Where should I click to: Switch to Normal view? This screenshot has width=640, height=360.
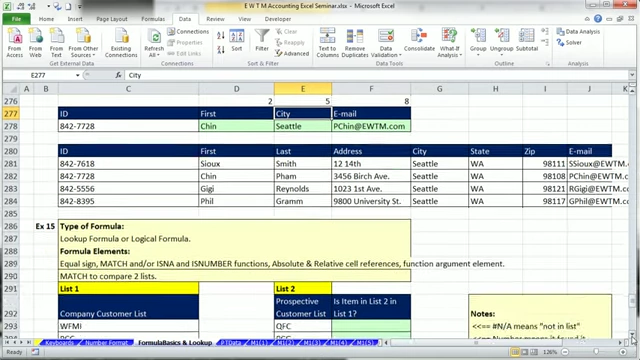coord(515,352)
